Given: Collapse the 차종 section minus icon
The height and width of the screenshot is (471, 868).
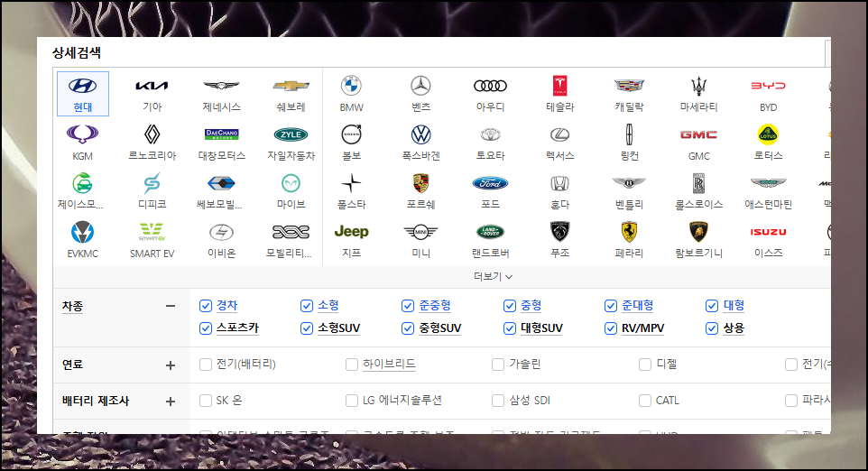Looking at the screenshot, I should [x=171, y=306].
